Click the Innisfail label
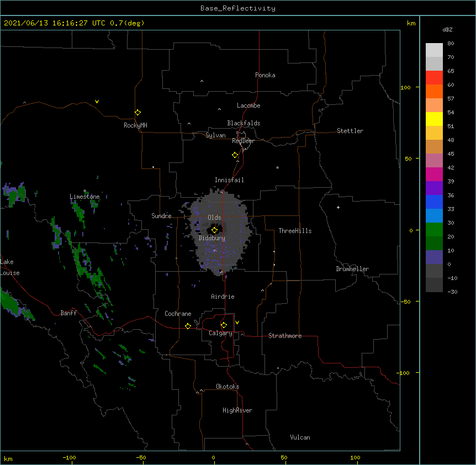Image resolution: width=476 pixels, height=465 pixels. coord(229,180)
